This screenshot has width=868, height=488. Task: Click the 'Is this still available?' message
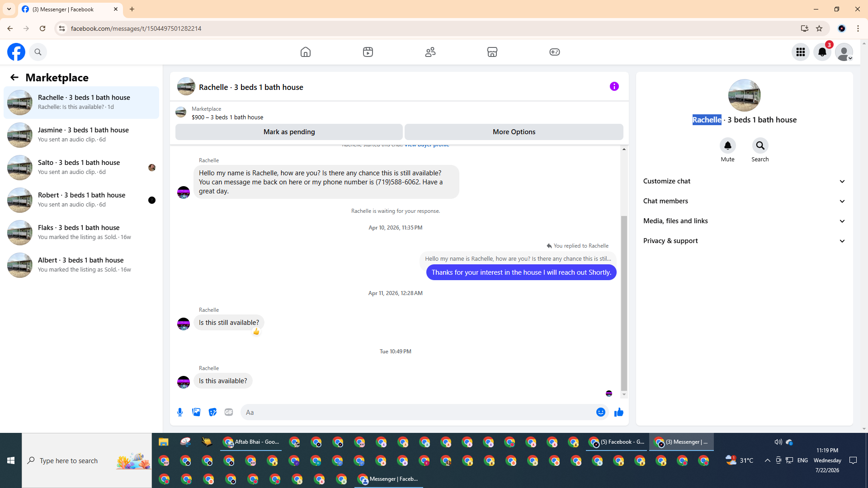229,323
